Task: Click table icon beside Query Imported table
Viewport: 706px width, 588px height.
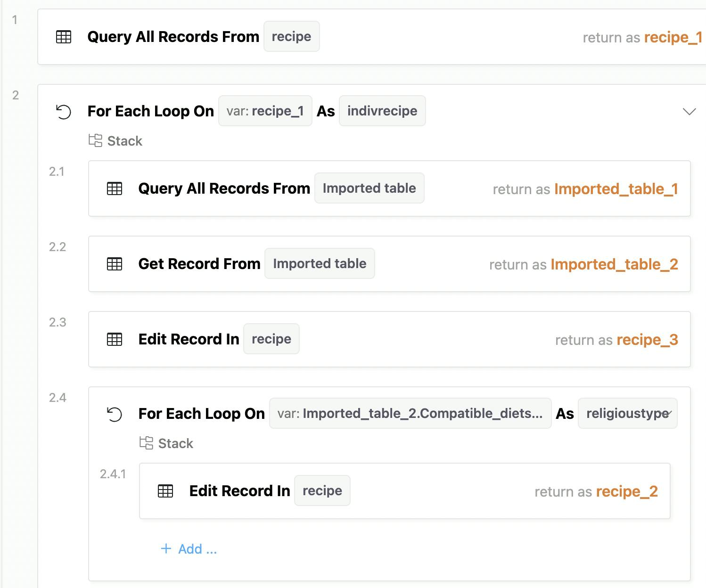Action: point(115,188)
